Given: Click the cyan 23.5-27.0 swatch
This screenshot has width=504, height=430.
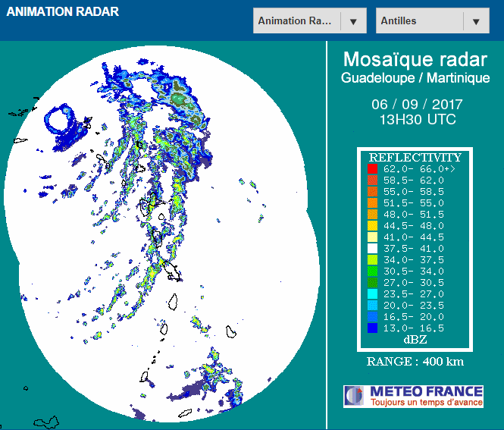Looking at the screenshot, I should 372,294.
